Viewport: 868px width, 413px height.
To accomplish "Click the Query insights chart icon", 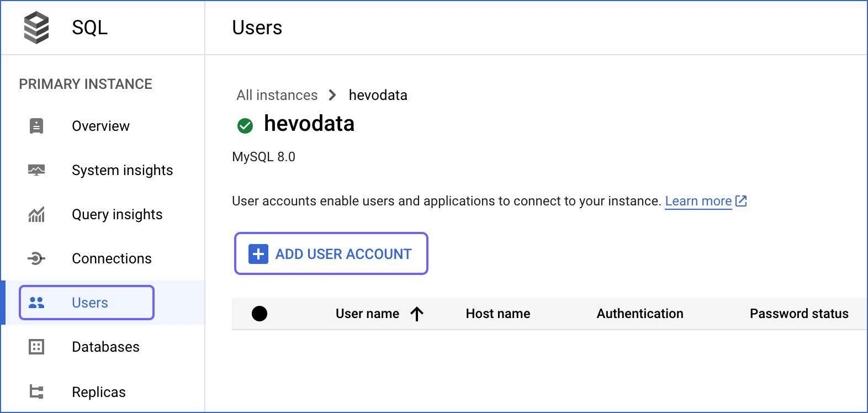I will 36,214.
